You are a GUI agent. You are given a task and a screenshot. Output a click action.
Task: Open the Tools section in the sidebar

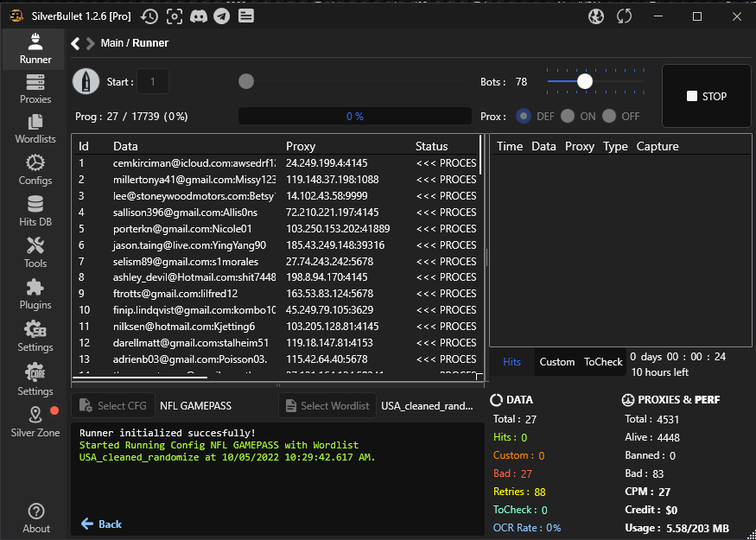click(x=35, y=253)
